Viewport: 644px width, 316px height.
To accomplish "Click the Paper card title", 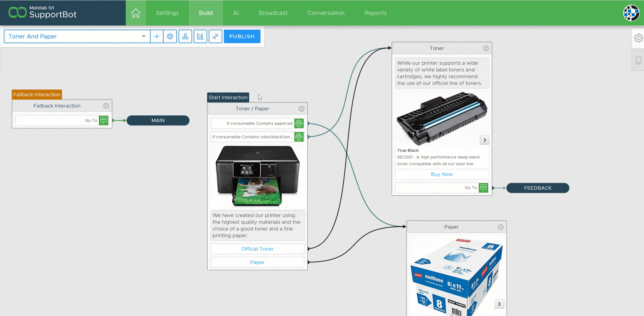I will [x=451, y=227].
